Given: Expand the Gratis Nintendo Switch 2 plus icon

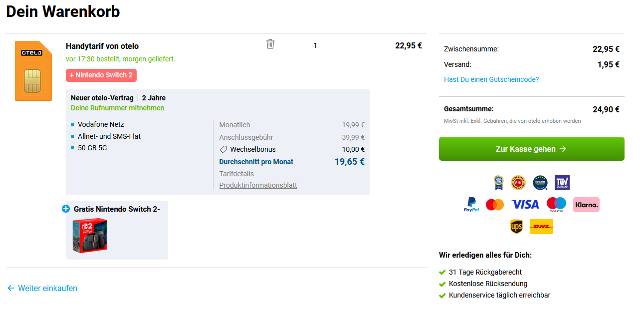Looking at the screenshot, I should coord(66,209).
